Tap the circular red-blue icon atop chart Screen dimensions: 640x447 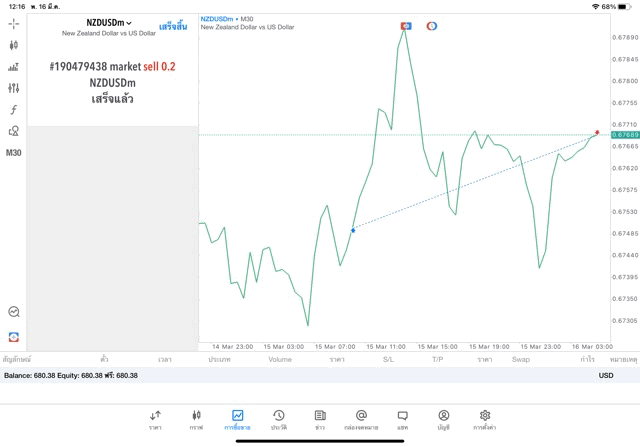click(x=431, y=26)
